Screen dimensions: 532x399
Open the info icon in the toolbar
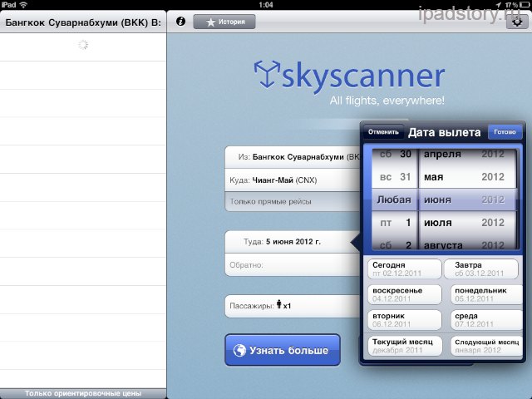[x=181, y=22]
